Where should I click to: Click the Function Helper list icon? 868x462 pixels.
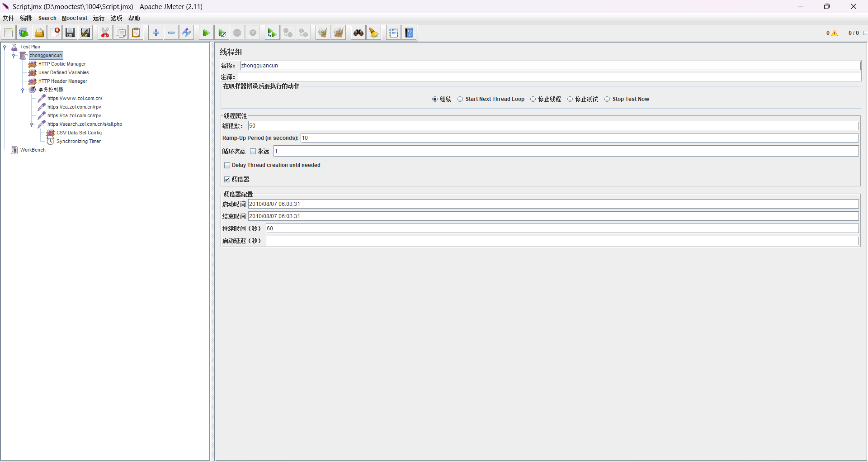[393, 33]
